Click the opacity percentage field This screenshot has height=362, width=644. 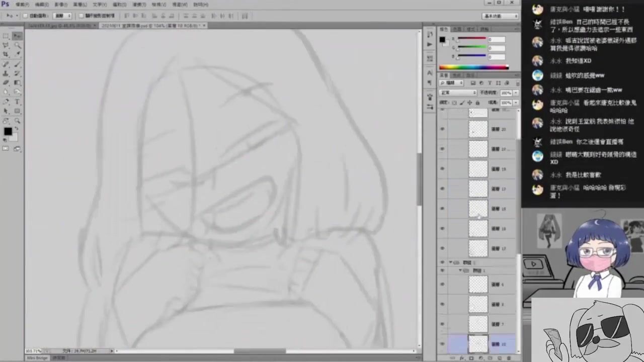pyautogui.click(x=506, y=93)
